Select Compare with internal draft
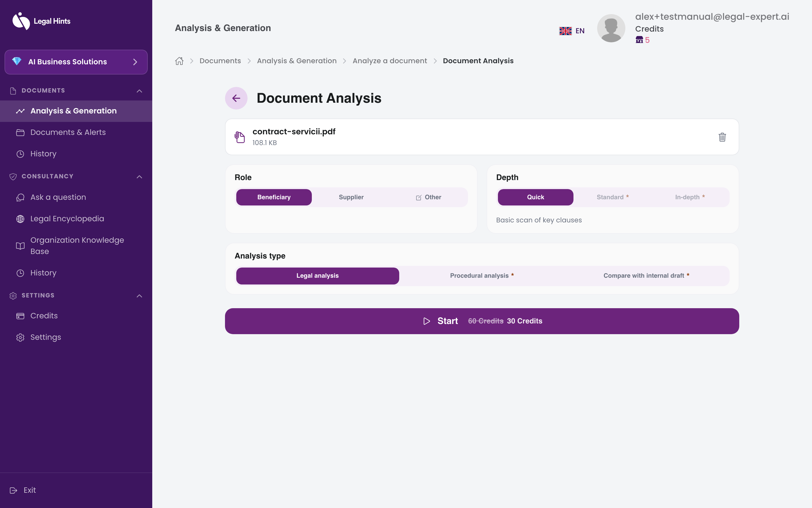Image resolution: width=812 pixels, height=508 pixels. pos(646,276)
